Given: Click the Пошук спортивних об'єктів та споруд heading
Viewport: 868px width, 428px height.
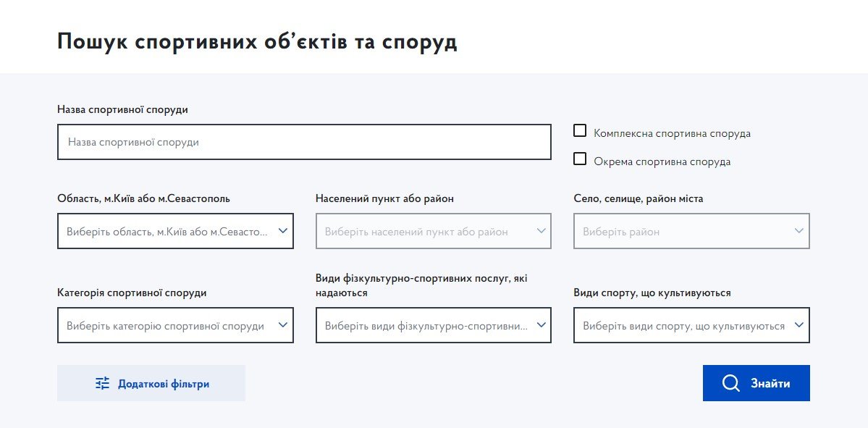Looking at the screenshot, I should point(257,42).
